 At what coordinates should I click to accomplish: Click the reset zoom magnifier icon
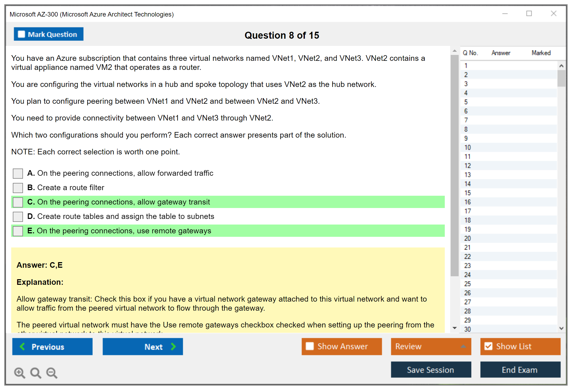[x=36, y=373]
